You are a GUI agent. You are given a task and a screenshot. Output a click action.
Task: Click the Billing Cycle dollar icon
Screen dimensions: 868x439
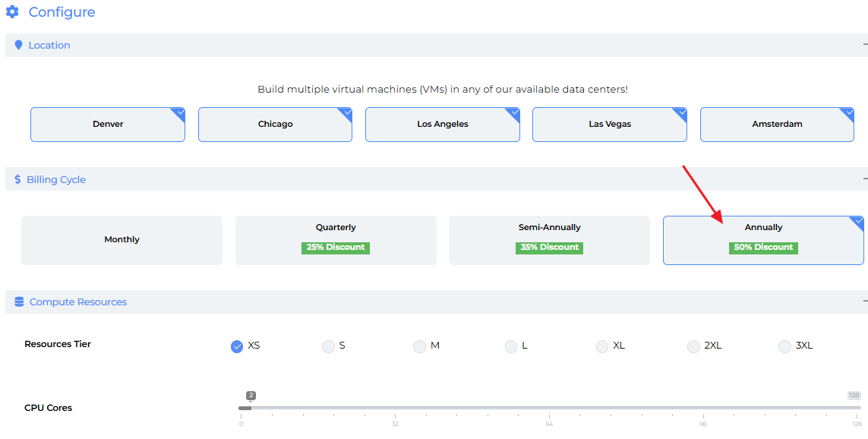click(x=18, y=180)
